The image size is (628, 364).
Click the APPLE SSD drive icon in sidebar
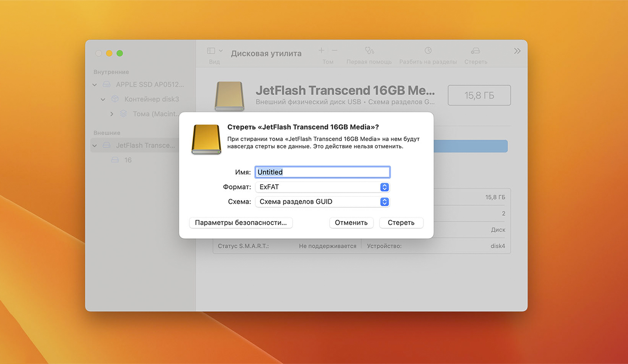coord(106,85)
